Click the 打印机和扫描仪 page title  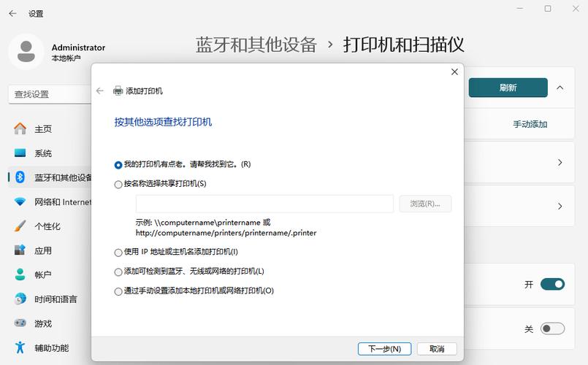(403, 45)
